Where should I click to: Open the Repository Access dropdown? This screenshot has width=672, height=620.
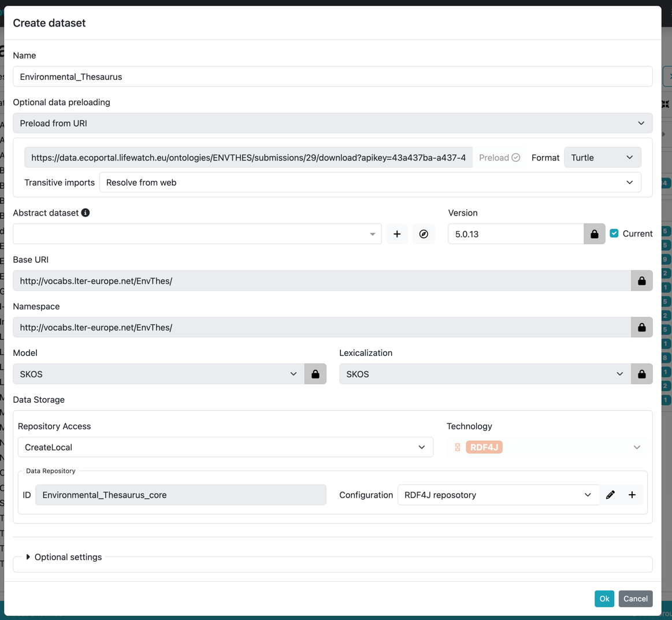pos(225,447)
